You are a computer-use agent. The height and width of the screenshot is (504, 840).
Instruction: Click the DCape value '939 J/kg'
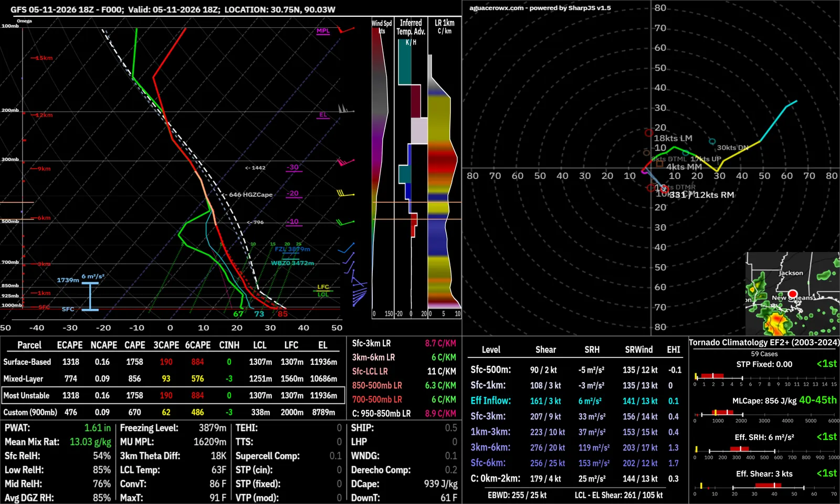[x=441, y=484]
